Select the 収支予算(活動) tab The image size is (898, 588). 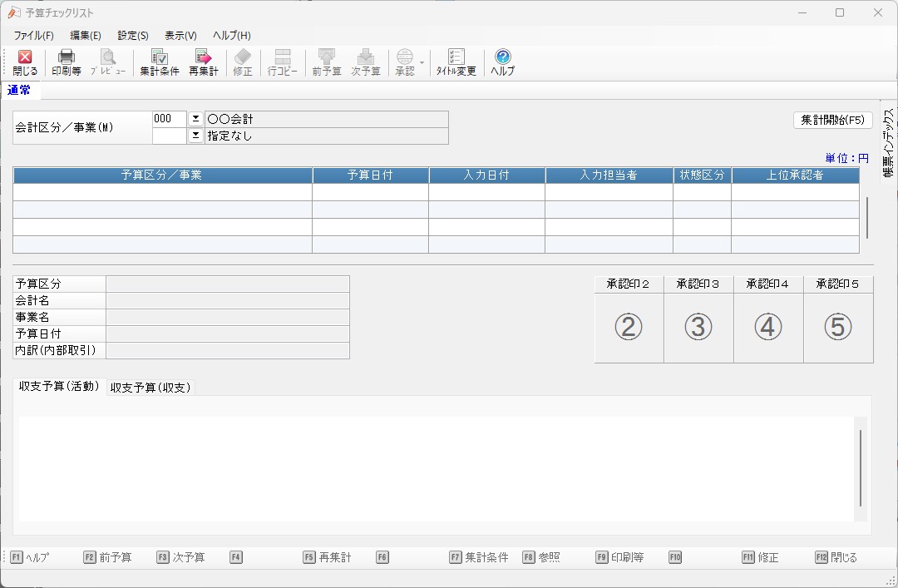click(x=59, y=387)
